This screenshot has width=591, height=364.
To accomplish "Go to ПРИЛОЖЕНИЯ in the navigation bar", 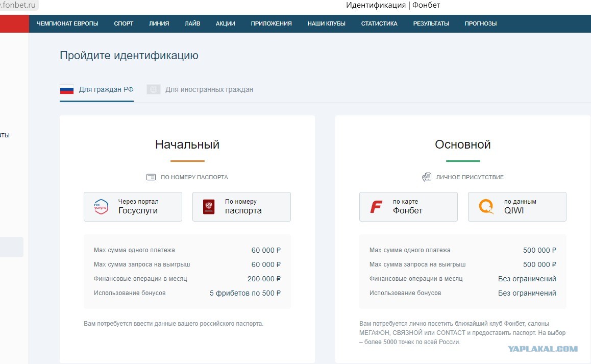I will click(272, 23).
